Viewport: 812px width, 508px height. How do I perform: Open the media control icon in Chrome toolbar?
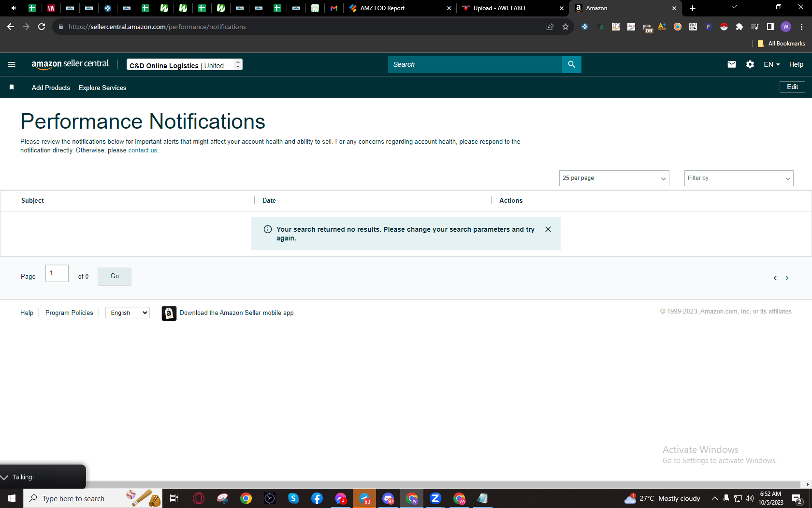755,27
